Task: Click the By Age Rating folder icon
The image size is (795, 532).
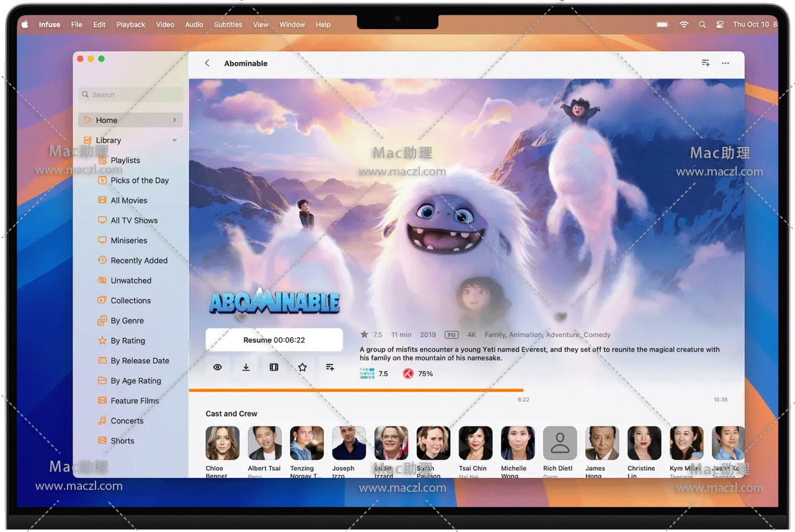Action: 102,381
